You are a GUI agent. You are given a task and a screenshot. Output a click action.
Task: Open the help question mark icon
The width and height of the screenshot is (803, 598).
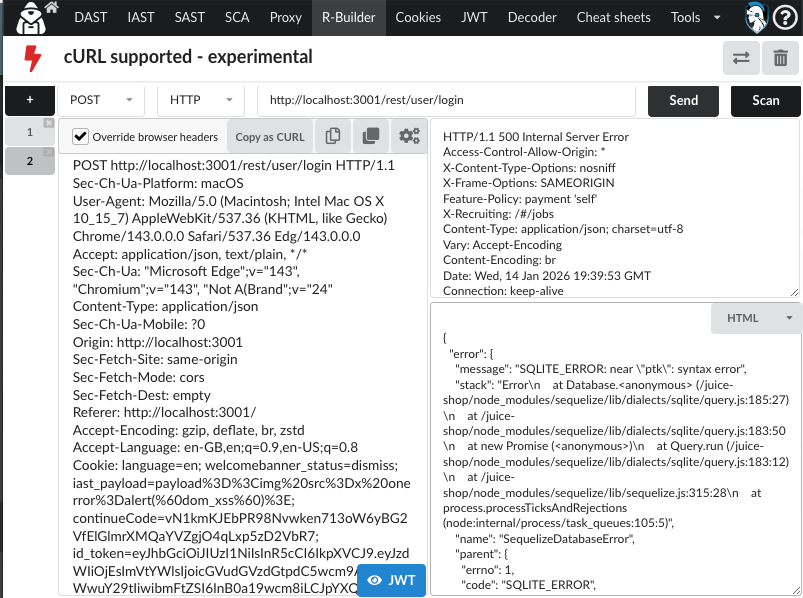coord(786,17)
